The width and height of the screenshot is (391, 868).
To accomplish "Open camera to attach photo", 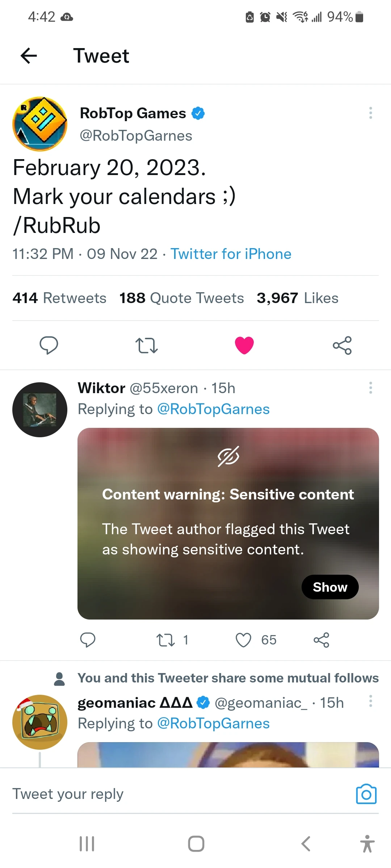I will coord(366,794).
